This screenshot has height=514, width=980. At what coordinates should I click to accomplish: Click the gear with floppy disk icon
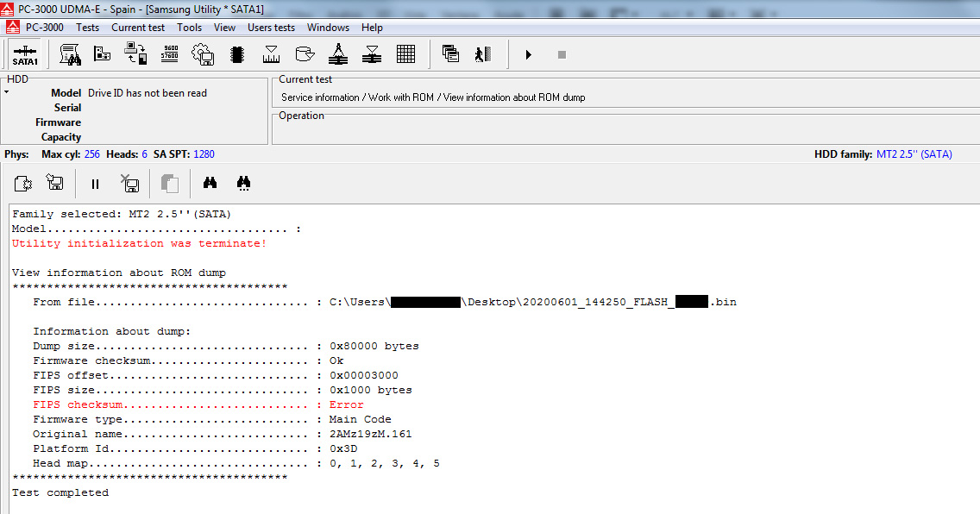(x=203, y=54)
